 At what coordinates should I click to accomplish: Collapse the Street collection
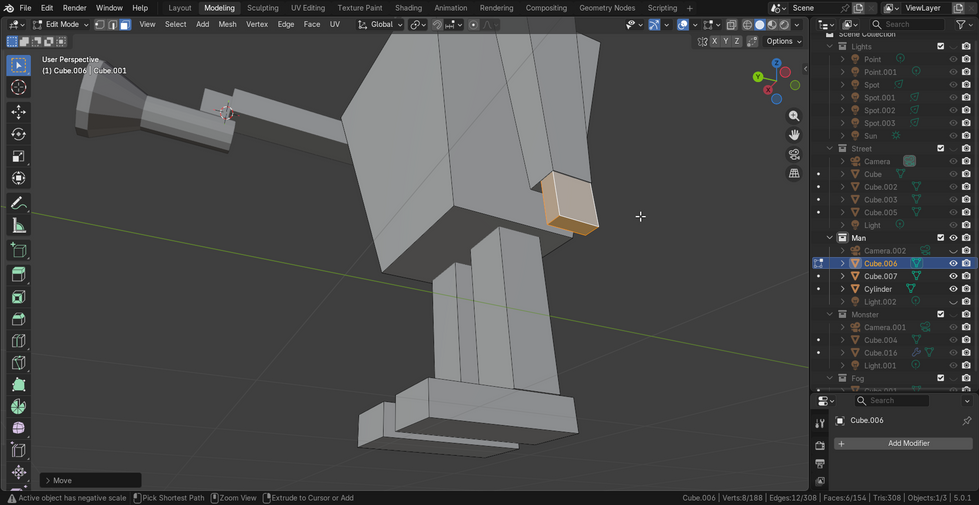[x=830, y=149]
